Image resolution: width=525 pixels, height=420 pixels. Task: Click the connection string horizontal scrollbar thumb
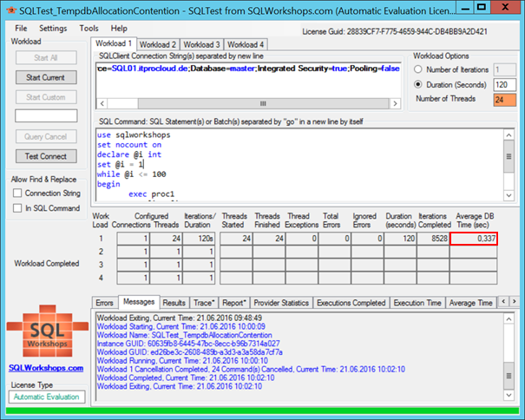[x=264, y=103]
